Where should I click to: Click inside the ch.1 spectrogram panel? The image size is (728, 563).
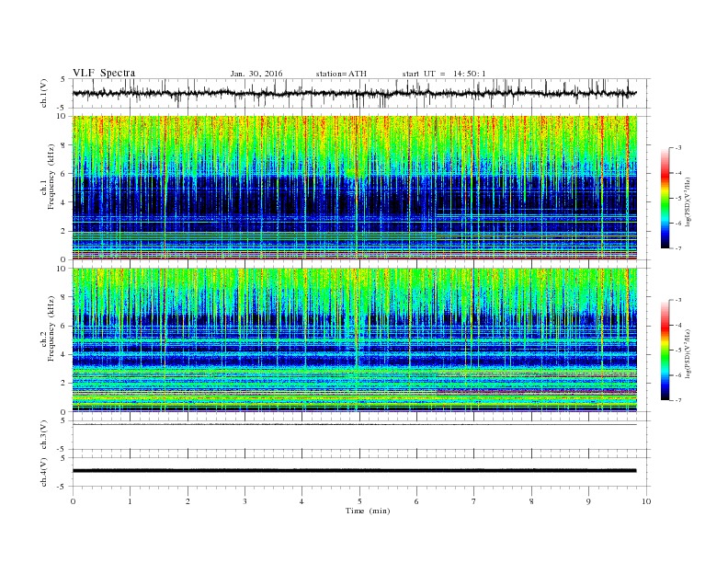pyautogui.click(x=354, y=188)
